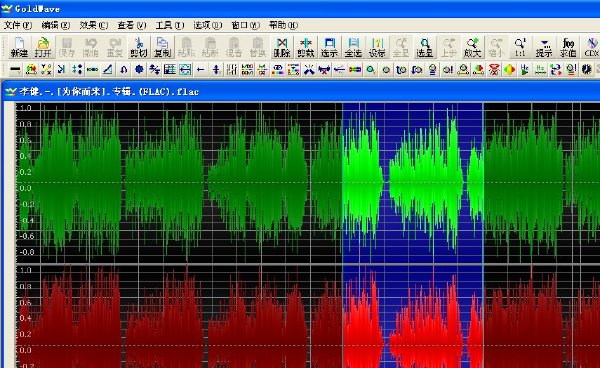
Task: Click the greyed-out 撤消 (Undo) toolbar button
Action: (90, 47)
